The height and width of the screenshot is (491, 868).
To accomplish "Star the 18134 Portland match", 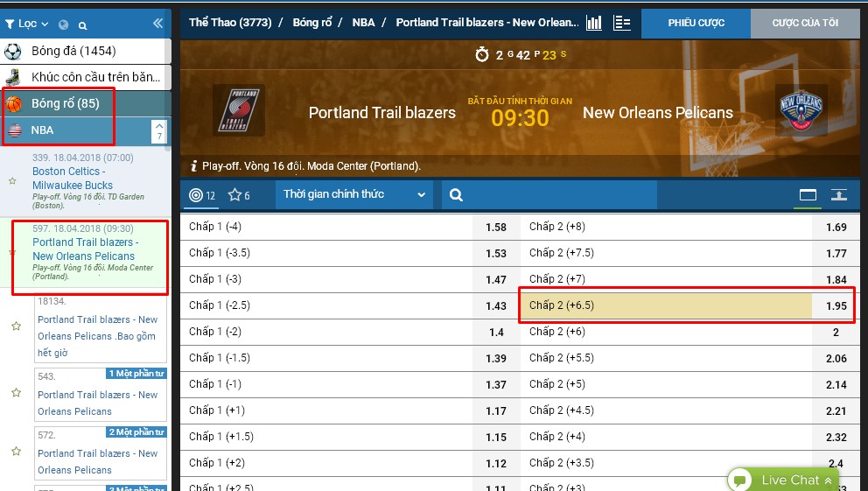I will [x=16, y=326].
